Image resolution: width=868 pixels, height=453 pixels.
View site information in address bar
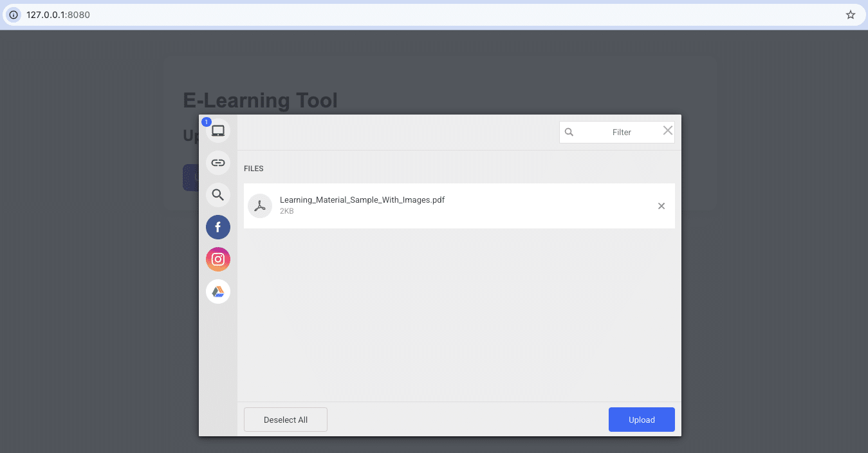[14, 15]
